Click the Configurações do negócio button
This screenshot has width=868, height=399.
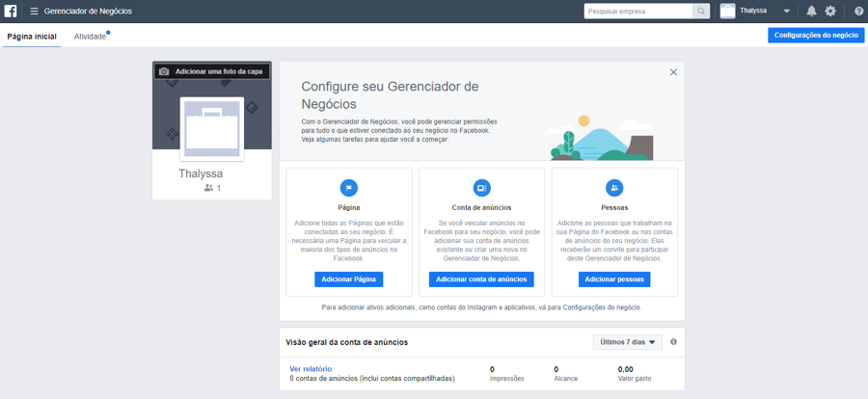pos(815,36)
